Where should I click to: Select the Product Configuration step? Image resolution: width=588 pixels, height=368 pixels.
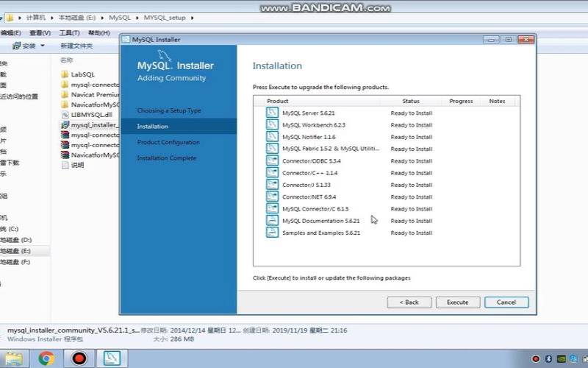[x=168, y=142]
